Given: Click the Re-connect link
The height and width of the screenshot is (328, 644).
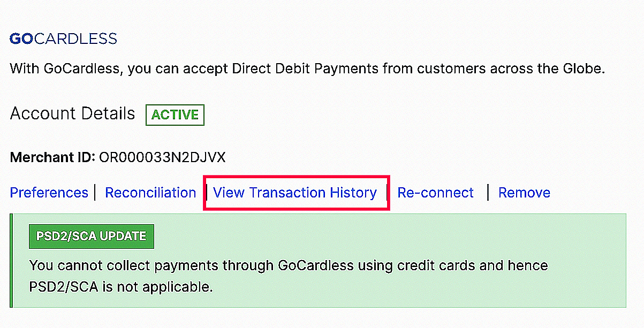Looking at the screenshot, I should click(x=435, y=192).
